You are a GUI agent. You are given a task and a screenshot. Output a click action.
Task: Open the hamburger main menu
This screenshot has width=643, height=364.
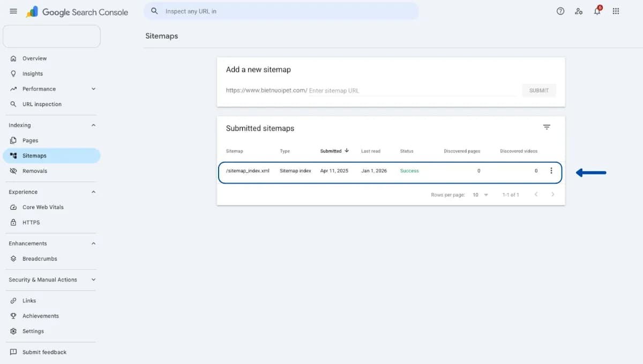[13, 11]
